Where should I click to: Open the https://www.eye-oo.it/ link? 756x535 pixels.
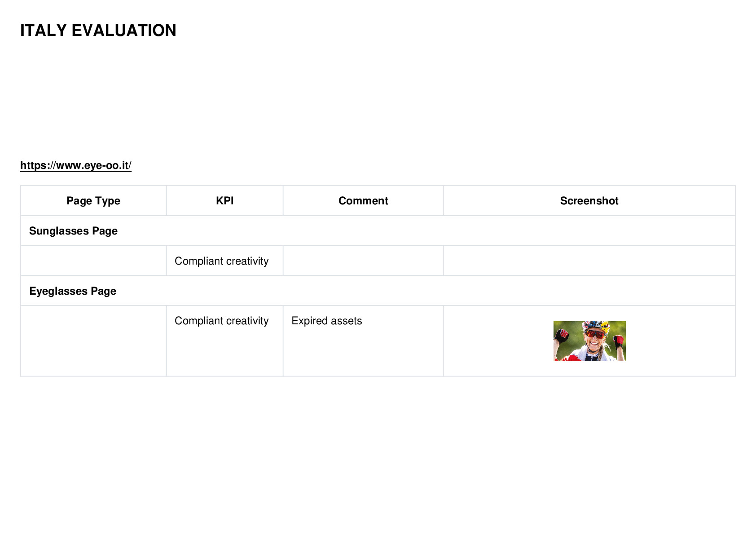pos(76,165)
